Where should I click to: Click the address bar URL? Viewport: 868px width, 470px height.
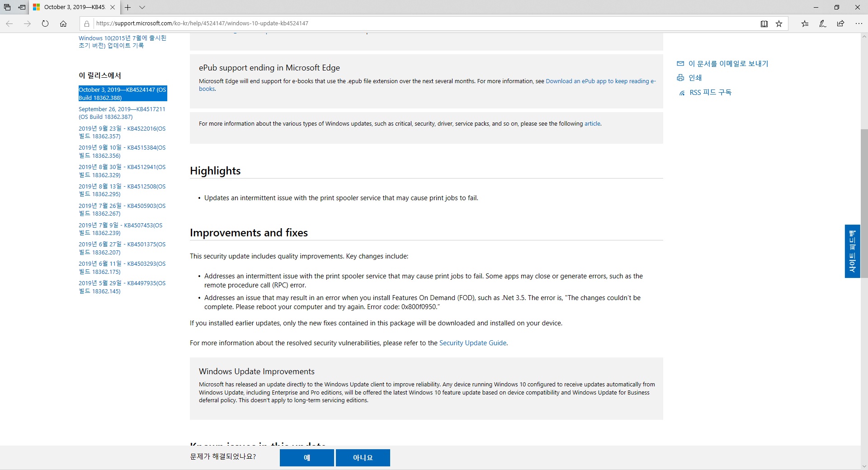click(202, 23)
